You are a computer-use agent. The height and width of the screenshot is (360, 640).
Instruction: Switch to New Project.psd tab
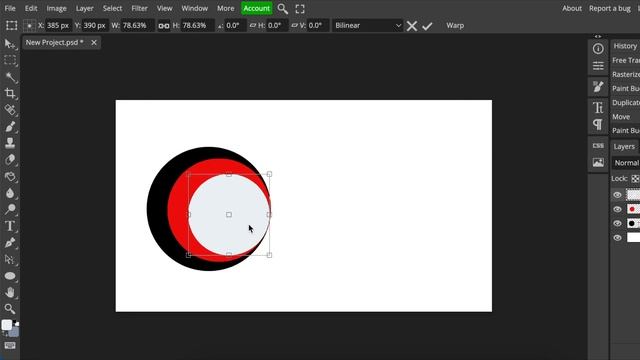54,42
